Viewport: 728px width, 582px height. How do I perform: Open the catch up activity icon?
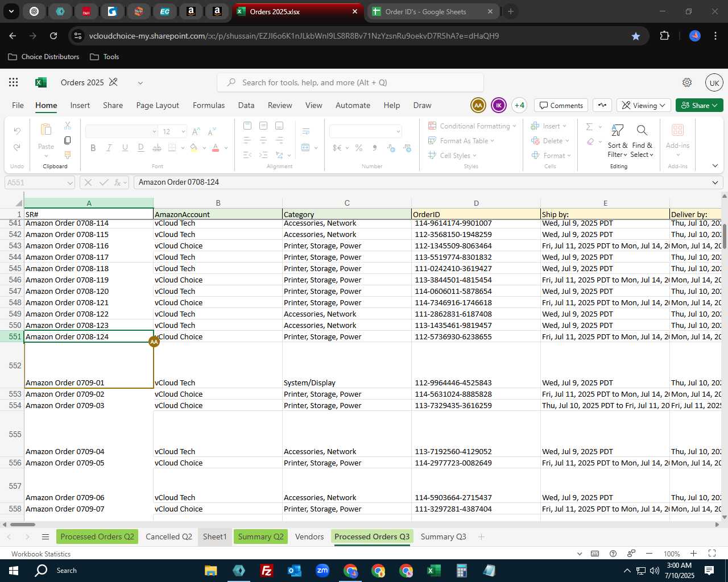click(x=602, y=105)
